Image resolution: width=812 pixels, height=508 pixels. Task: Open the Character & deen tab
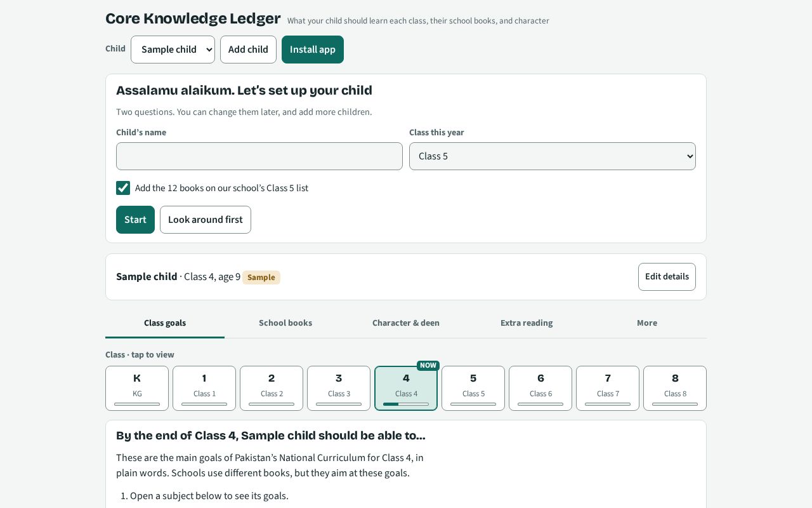[406, 323]
